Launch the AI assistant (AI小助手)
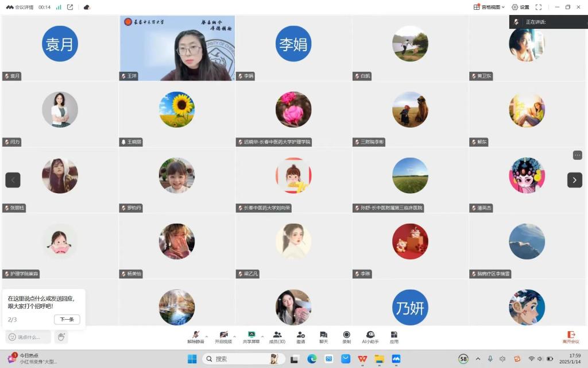The width and height of the screenshot is (588, 368). 370,336
